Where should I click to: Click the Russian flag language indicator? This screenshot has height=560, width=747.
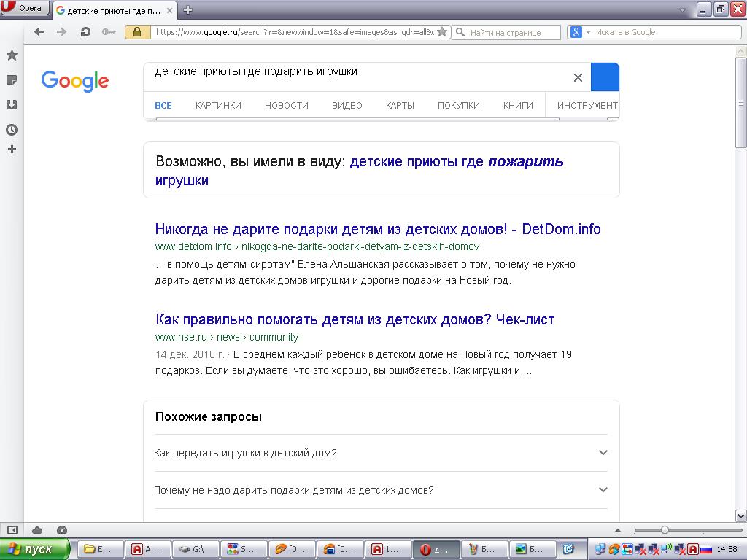706,550
